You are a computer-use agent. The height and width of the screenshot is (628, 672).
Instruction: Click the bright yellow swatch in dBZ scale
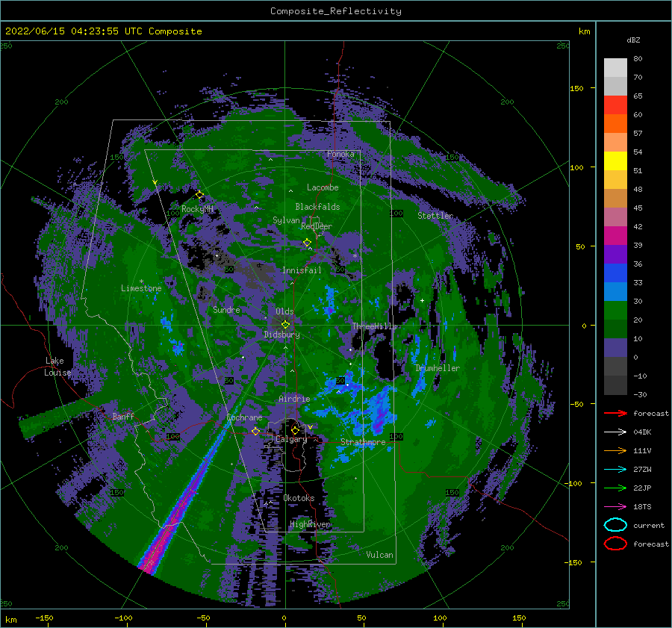click(x=615, y=161)
